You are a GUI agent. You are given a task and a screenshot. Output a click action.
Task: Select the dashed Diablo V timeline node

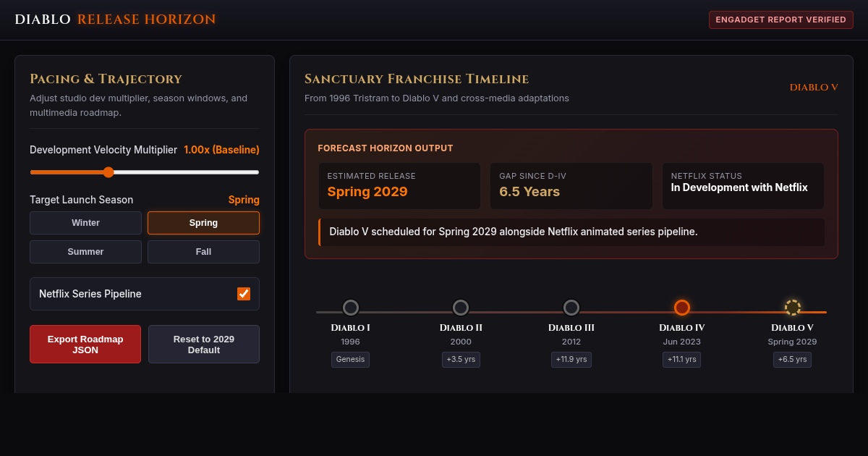[x=793, y=308]
